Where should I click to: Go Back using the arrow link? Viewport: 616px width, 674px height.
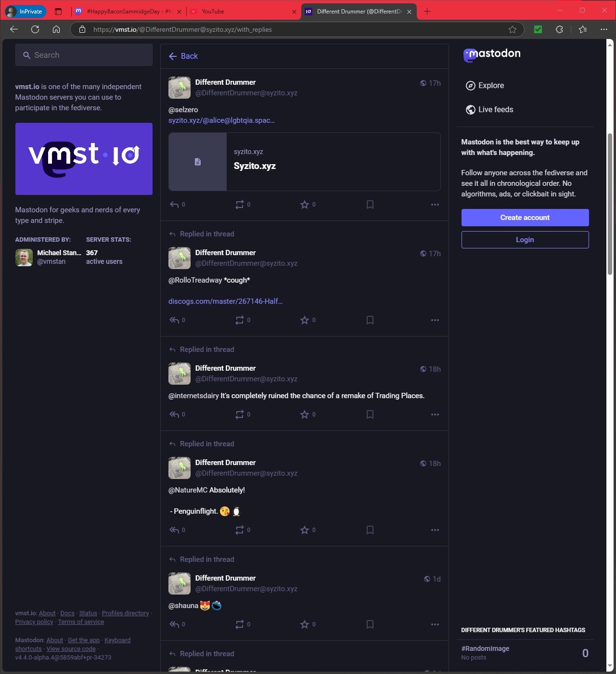click(x=183, y=56)
